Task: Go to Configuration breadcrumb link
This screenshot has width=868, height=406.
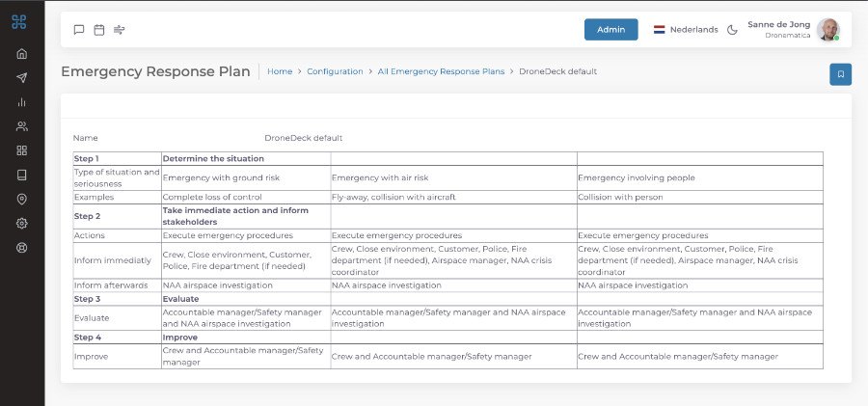Action: pos(335,71)
